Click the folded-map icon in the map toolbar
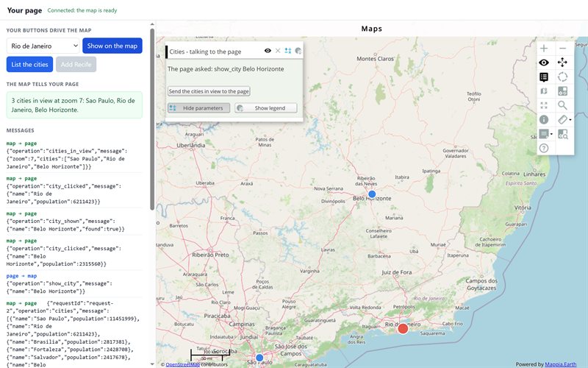The height and width of the screenshot is (368, 588). coord(544,91)
